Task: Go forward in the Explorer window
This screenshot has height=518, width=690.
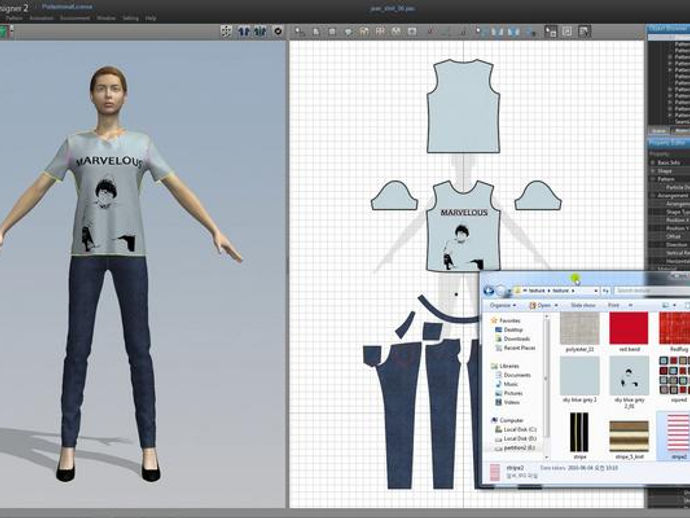Action: click(x=501, y=290)
